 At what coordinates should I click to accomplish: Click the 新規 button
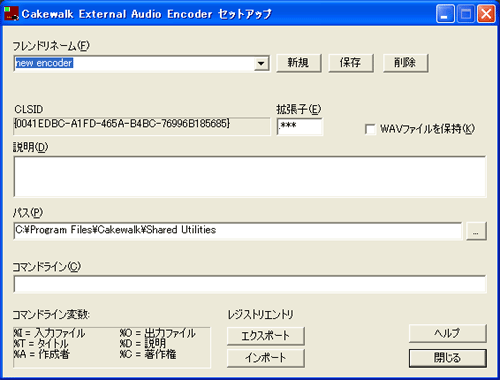[299, 63]
